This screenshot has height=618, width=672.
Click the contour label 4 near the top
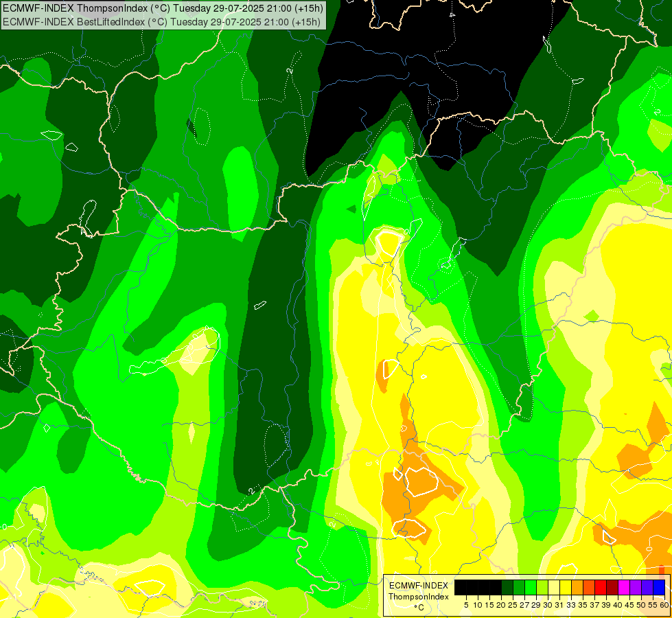click(x=452, y=14)
